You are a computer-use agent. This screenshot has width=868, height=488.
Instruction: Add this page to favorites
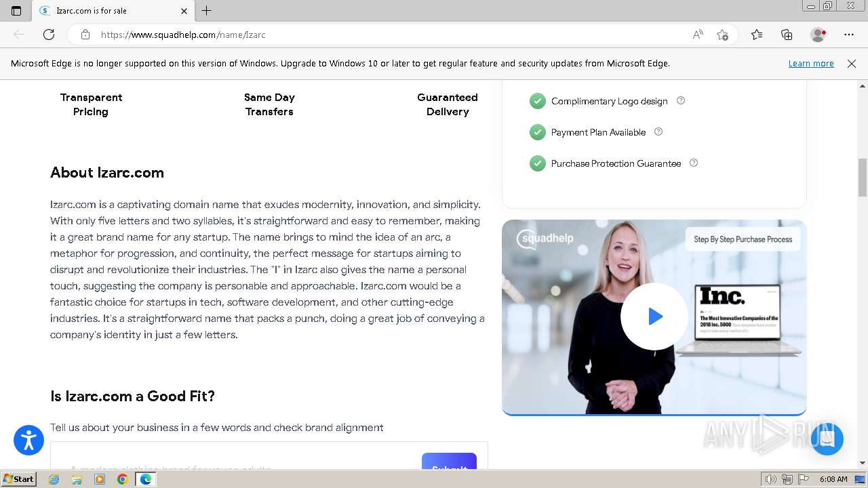[722, 35]
